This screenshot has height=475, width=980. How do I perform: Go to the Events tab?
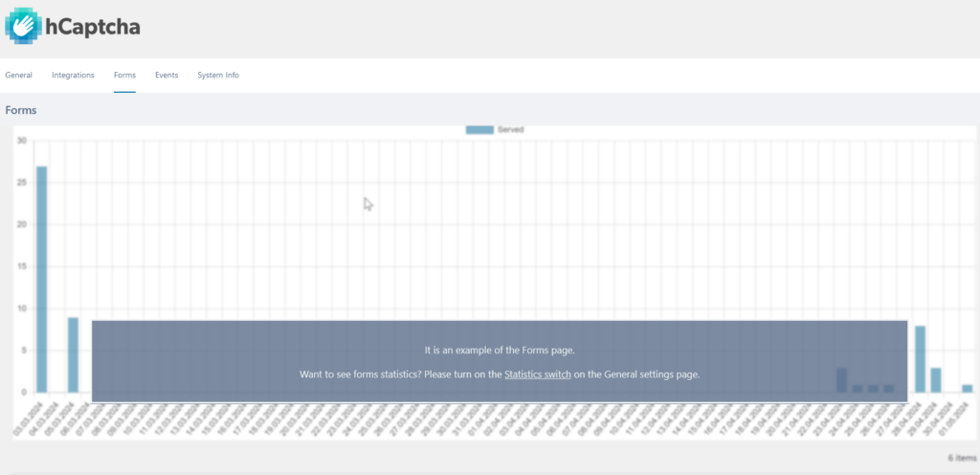point(167,75)
